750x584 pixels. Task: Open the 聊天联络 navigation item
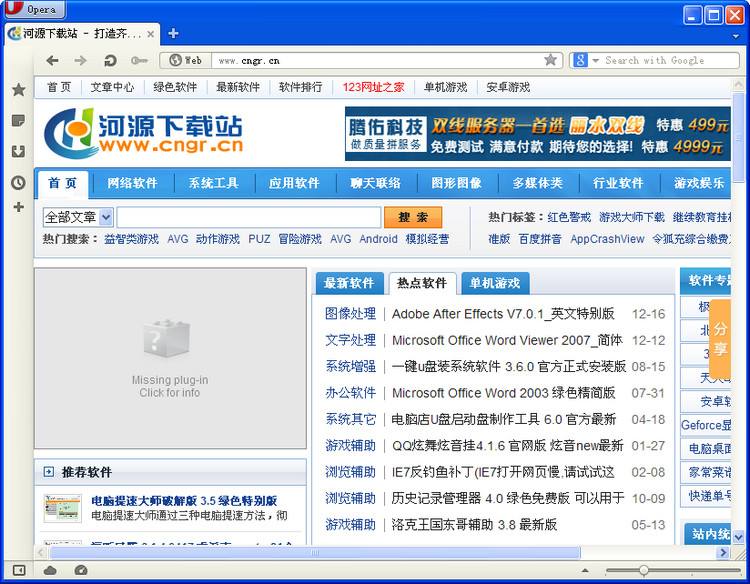point(375,183)
